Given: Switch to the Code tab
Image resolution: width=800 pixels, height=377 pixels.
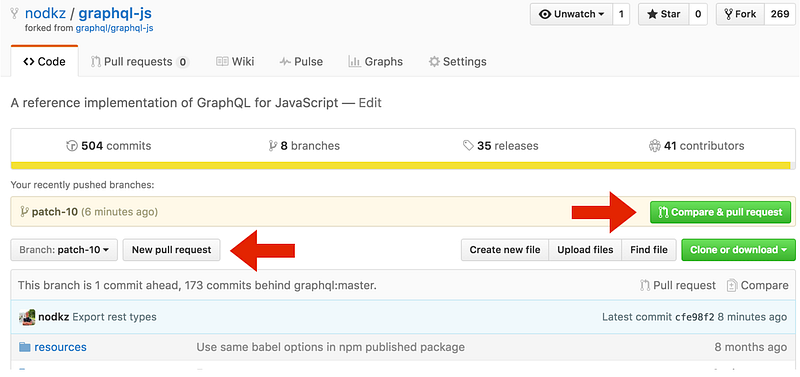Looking at the screenshot, I should point(44,62).
